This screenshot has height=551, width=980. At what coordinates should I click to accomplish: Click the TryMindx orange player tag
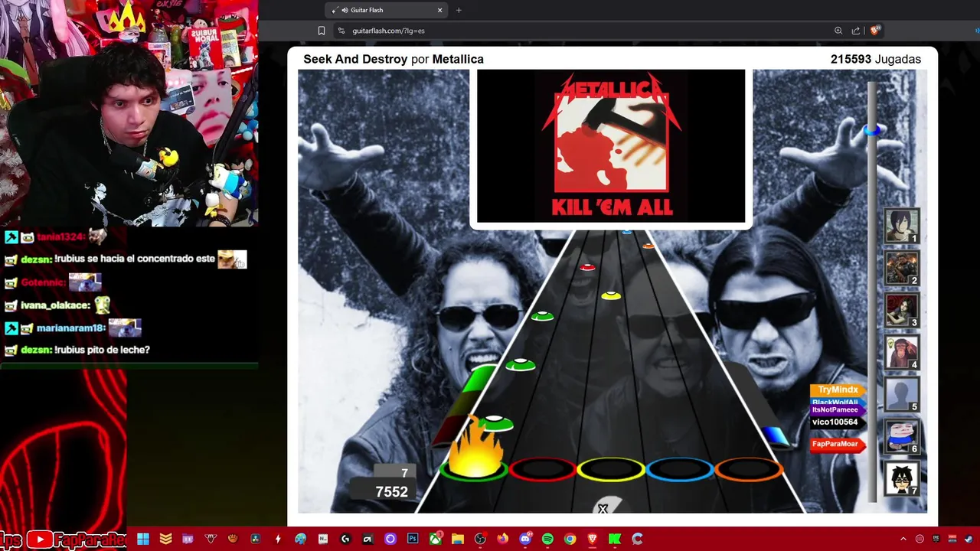tap(838, 390)
